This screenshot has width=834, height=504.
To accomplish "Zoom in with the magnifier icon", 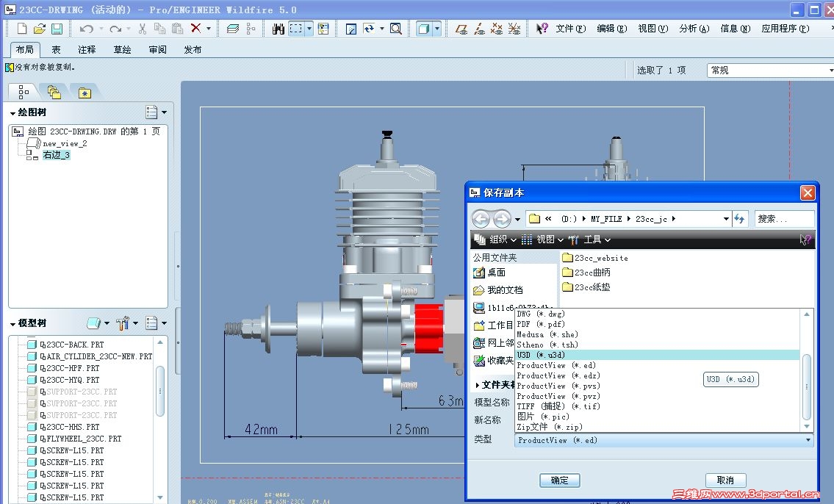I will coord(396,29).
